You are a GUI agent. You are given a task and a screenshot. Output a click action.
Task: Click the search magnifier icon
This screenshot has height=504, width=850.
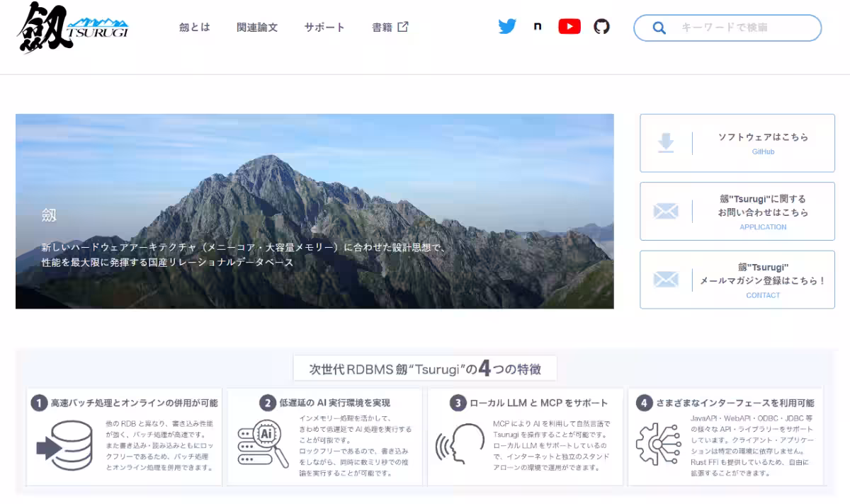coord(658,28)
